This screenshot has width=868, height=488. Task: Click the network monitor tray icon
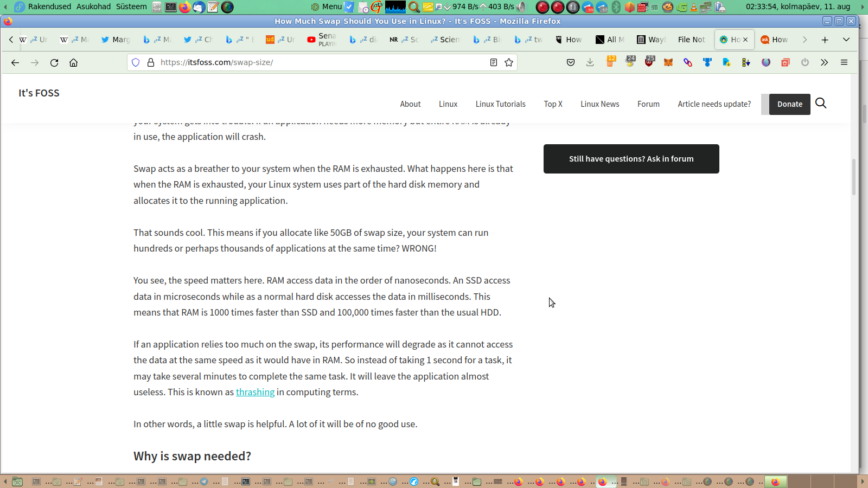click(x=706, y=7)
